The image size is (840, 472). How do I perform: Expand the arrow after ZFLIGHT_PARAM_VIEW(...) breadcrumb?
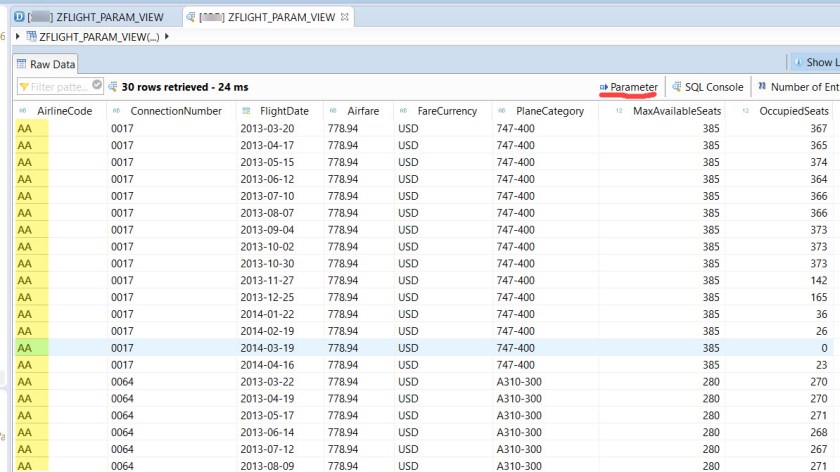(x=166, y=37)
